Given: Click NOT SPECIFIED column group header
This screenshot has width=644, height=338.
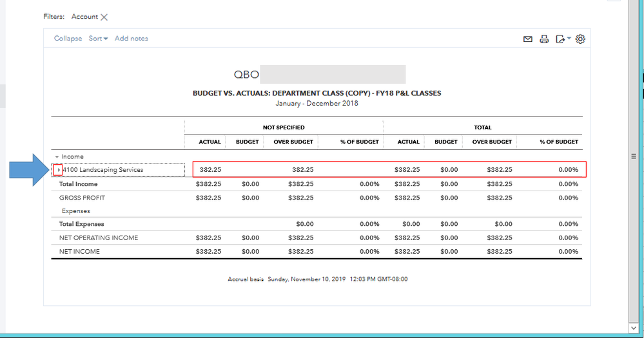Looking at the screenshot, I should click(284, 127).
